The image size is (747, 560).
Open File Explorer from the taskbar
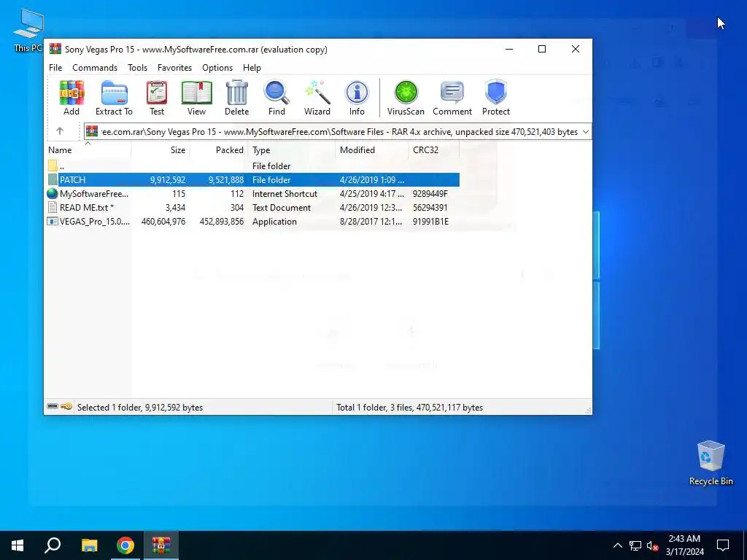[x=89, y=545]
